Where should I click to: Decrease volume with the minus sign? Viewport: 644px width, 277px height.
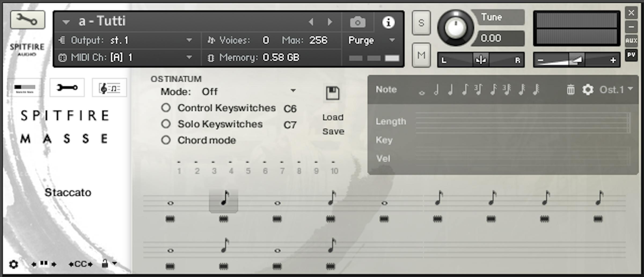(540, 60)
